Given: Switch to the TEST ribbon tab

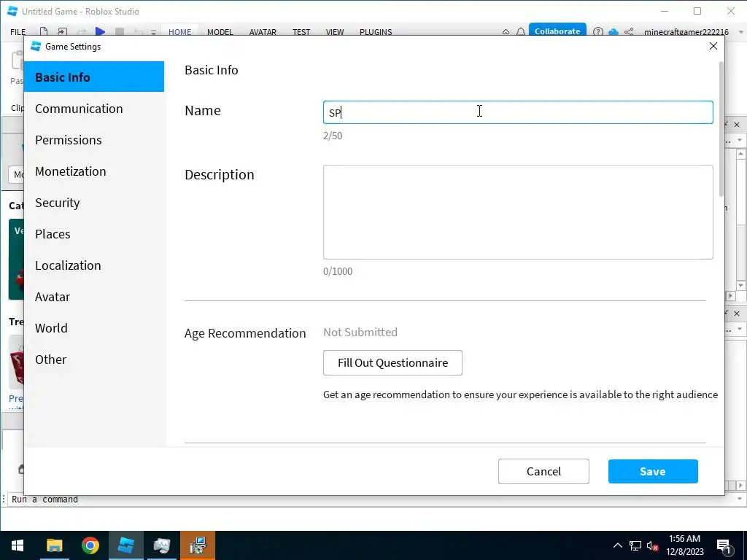Looking at the screenshot, I should click(301, 32).
